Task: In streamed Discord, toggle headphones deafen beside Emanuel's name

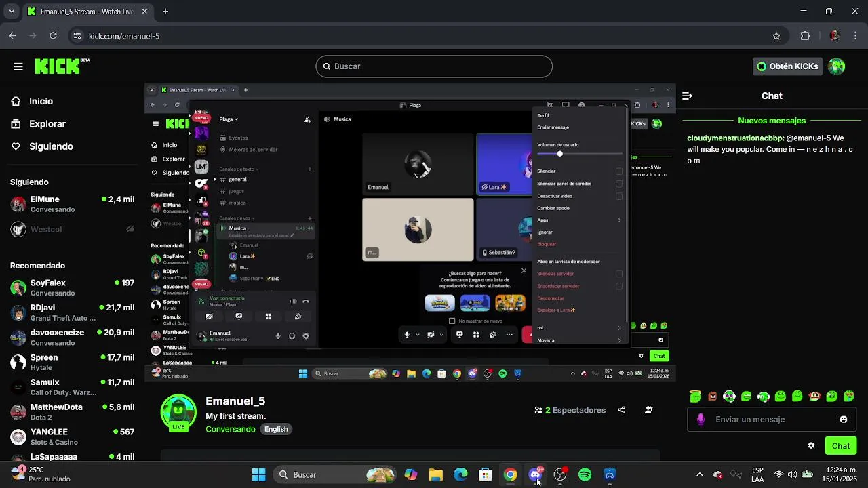Action: click(x=292, y=336)
